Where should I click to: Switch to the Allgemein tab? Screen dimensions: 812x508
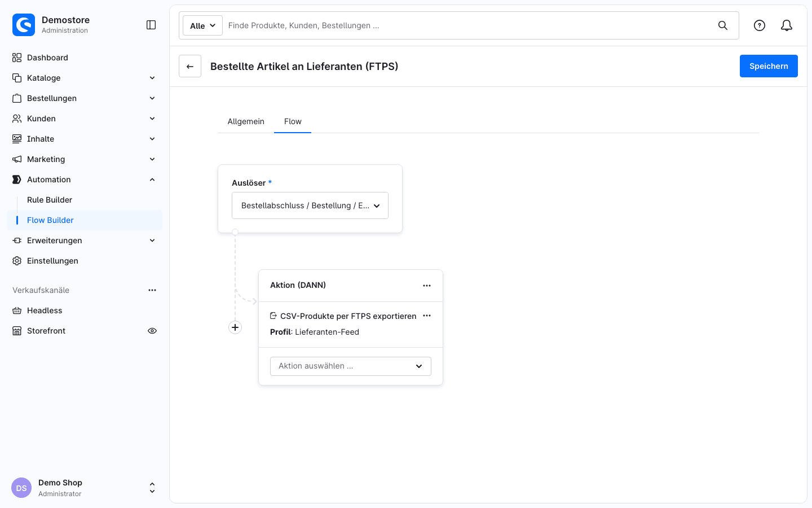246,121
